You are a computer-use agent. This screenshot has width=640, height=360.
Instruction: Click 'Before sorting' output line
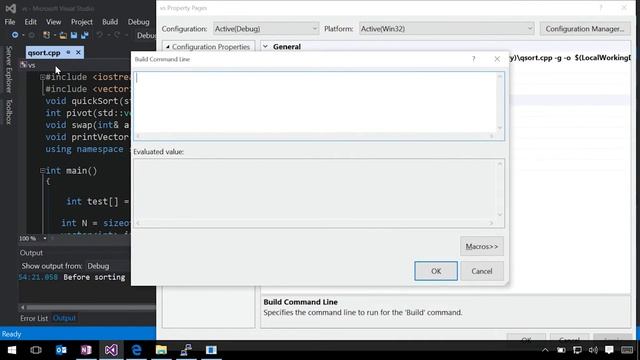click(x=94, y=277)
